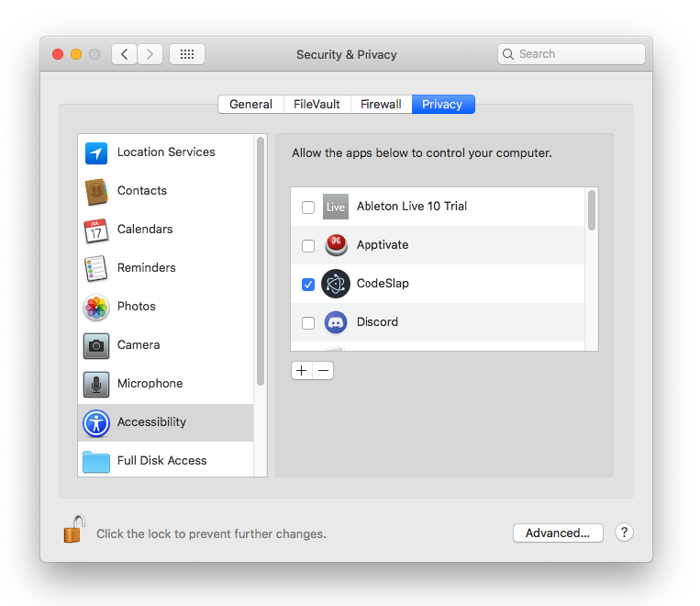Focus the Search field
Screen dimensions: 700x606
[x=571, y=54]
